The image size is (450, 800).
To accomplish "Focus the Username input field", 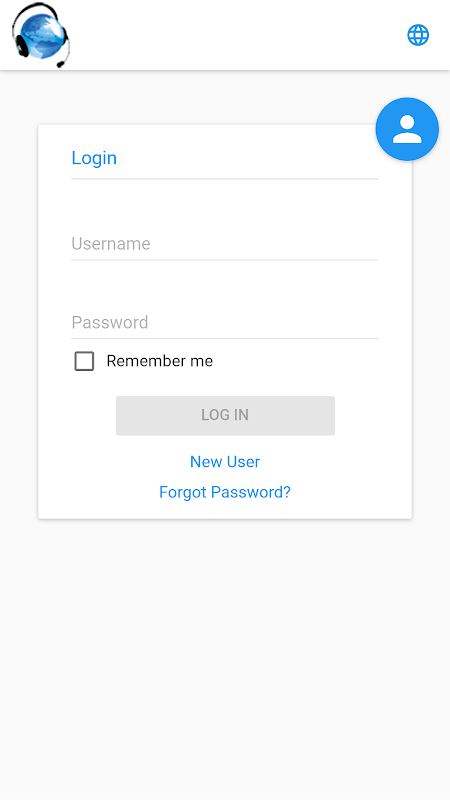I will pos(224,244).
